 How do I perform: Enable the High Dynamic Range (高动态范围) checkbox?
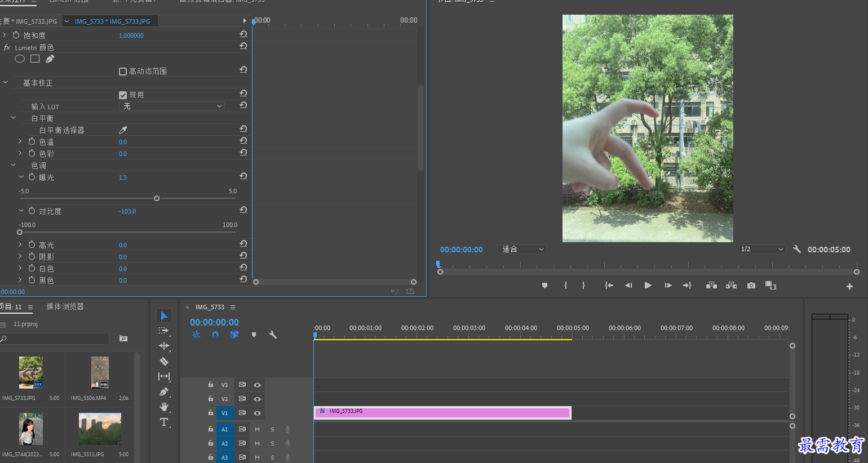pos(123,72)
